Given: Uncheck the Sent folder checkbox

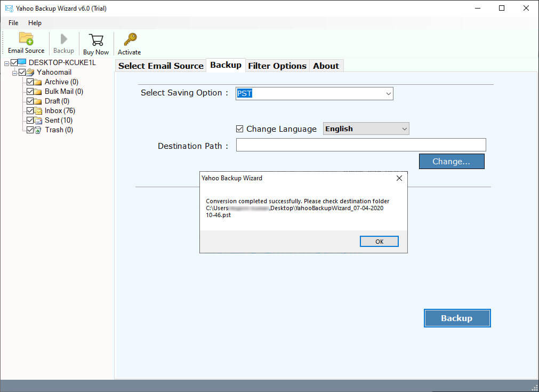Looking at the screenshot, I should click(30, 121).
